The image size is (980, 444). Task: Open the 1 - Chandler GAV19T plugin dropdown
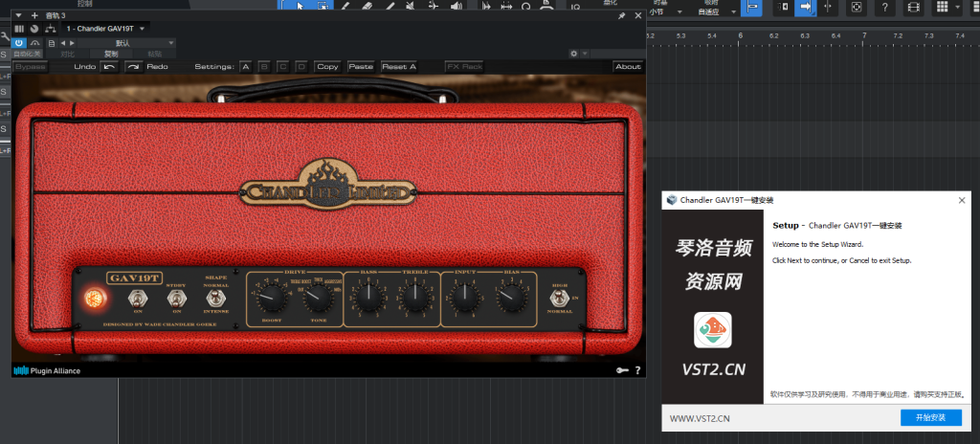point(105,29)
